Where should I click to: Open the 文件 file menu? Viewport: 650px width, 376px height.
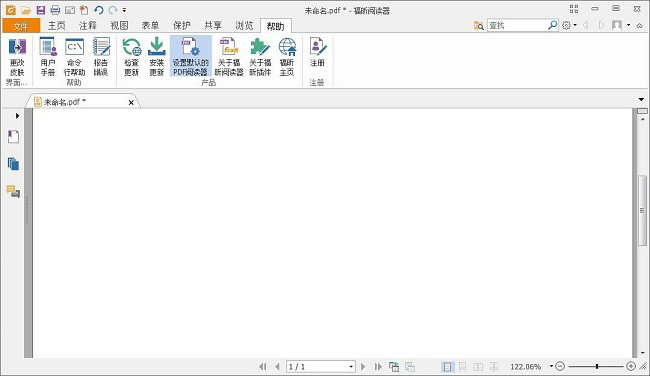pos(21,26)
